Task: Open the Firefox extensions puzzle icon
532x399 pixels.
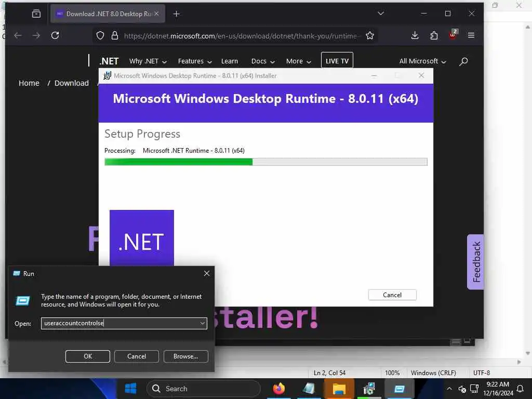Action: (434, 35)
